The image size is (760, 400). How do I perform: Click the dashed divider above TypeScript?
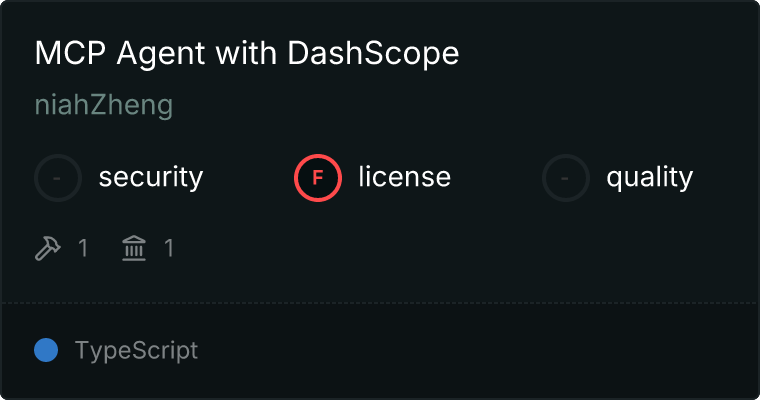coord(380,302)
